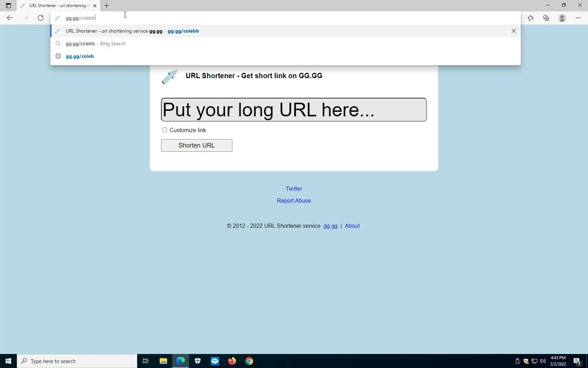The image size is (588, 368).
Task: Follow the gg.gg footer link
Action: tap(330, 226)
